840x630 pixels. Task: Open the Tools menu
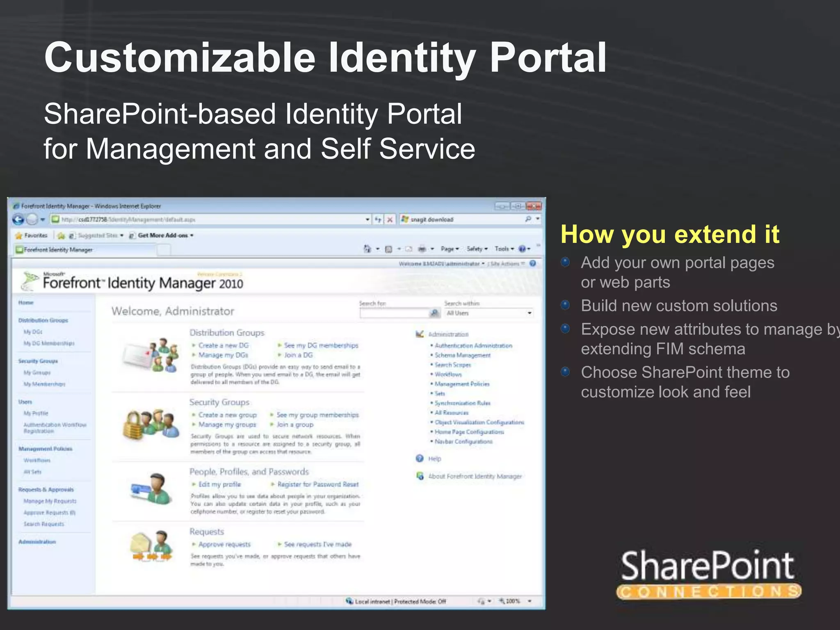[x=504, y=249]
